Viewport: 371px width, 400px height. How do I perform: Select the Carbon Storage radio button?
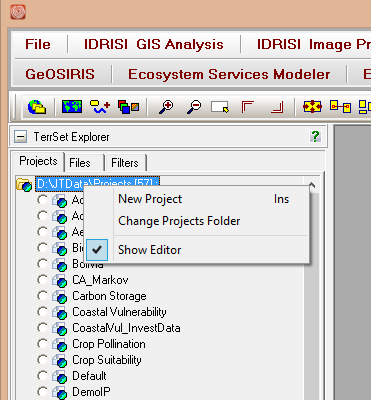42,296
